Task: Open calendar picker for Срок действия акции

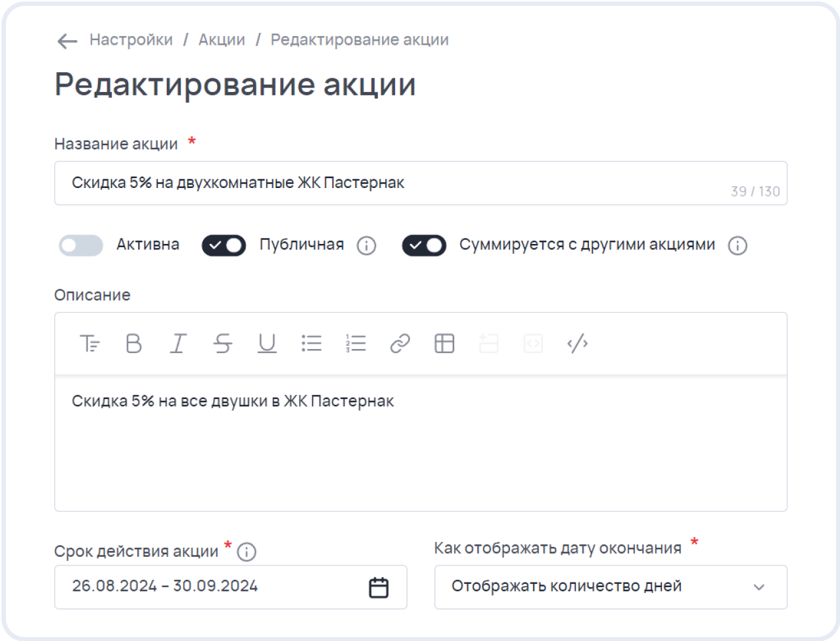Action: coord(379,587)
